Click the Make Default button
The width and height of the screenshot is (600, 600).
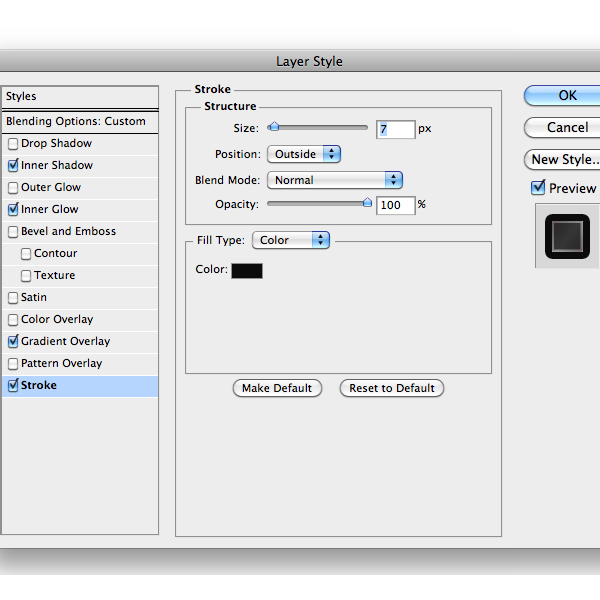[x=277, y=388]
